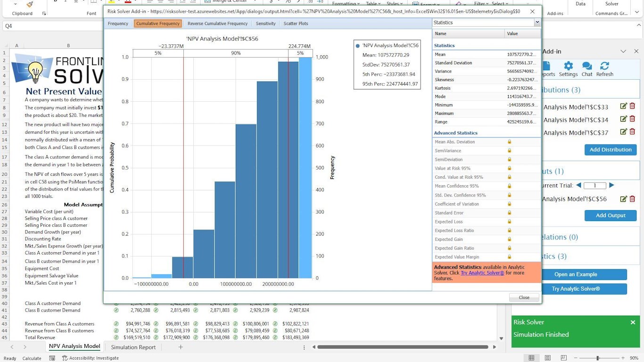The image size is (644, 362).
Task: Advance to next trial with right arrow
Action: pyautogui.click(x=611, y=186)
